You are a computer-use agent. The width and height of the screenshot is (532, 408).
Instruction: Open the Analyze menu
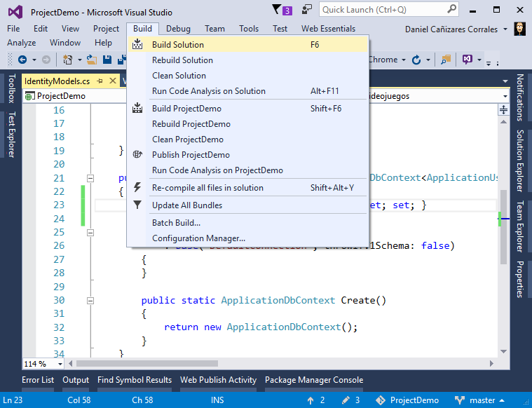pyautogui.click(x=21, y=43)
